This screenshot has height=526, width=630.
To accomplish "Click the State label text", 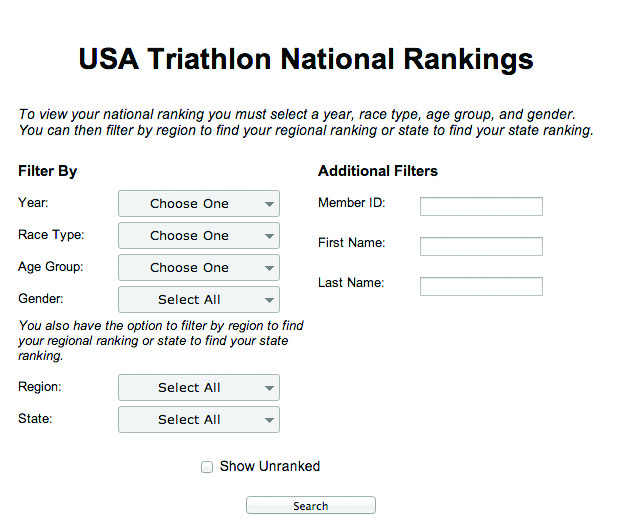I will click(x=35, y=418).
